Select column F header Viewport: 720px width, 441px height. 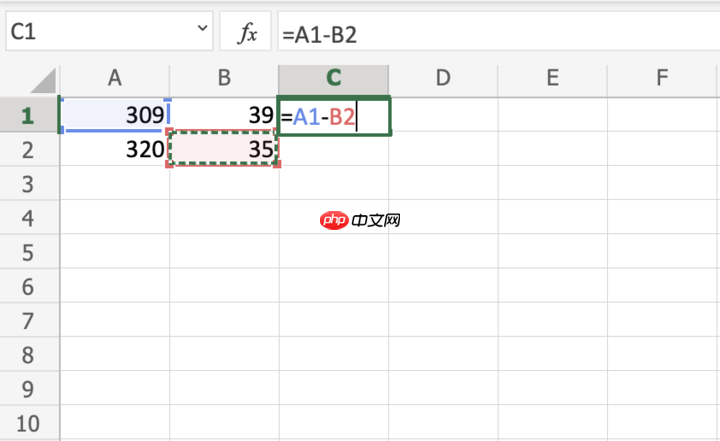662,80
